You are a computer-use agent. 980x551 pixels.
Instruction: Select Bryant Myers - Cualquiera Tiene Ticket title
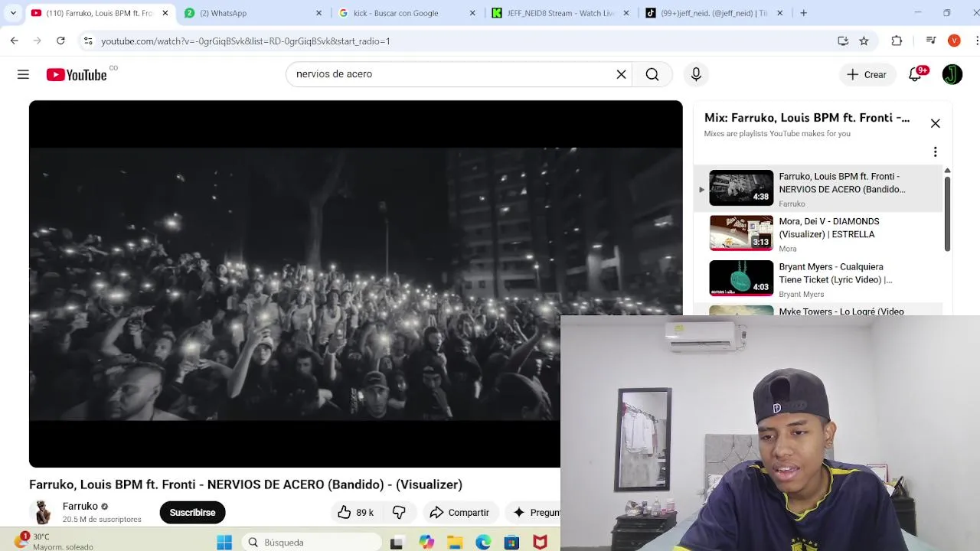click(x=835, y=273)
